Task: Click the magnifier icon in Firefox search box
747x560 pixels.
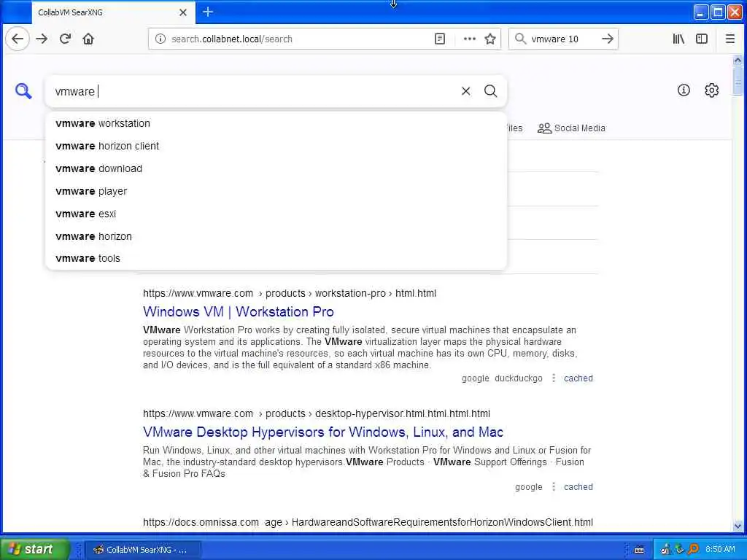Action: click(521, 39)
